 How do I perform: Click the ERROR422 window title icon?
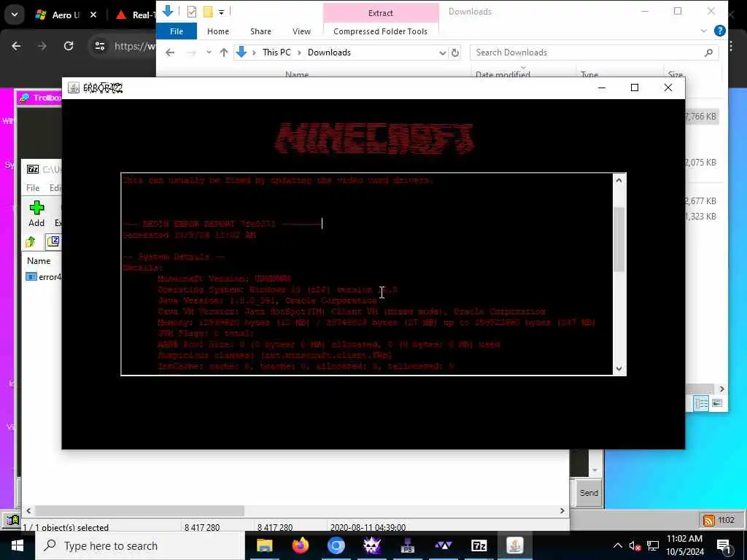coord(74,87)
